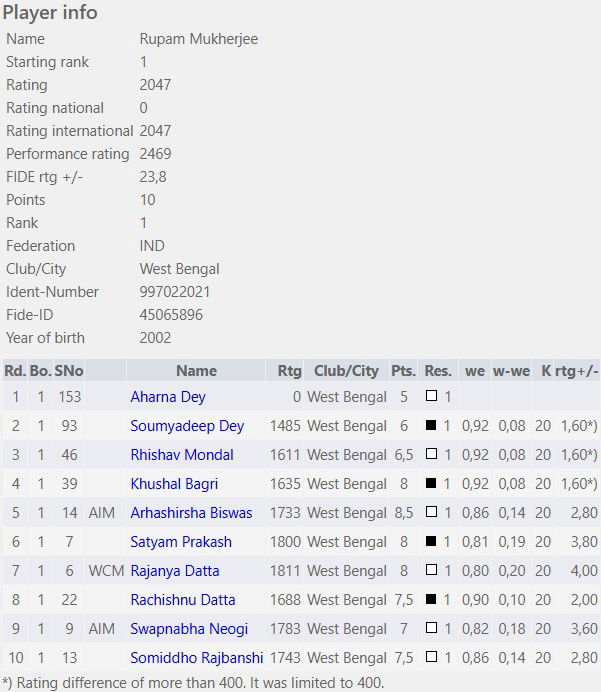The height and width of the screenshot is (692, 601).
Task: Click the white piece icon in round 7
Action: [x=431, y=569]
